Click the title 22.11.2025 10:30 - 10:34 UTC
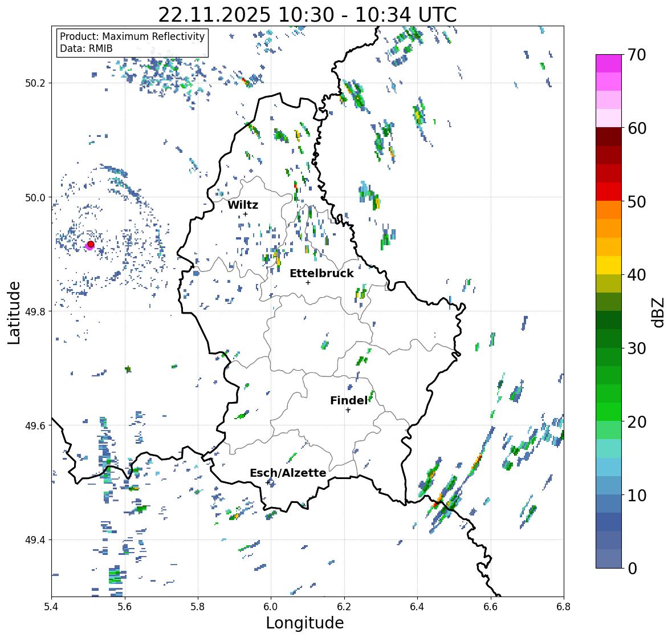Viewport: 672px width, 637px height. pos(307,15)
